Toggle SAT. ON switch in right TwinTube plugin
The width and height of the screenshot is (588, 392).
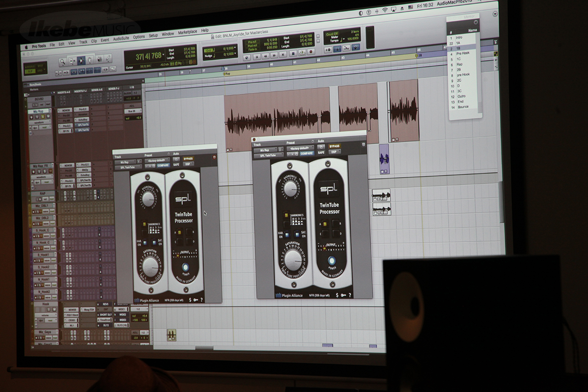pos(298,233)
